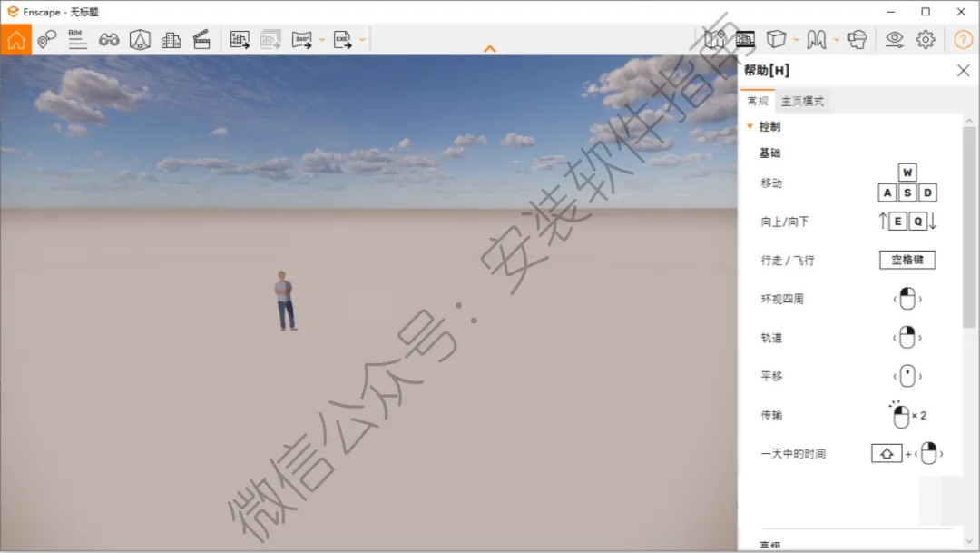Click the Q key graphic
980x553 pixels.
(x=917, y=222)
